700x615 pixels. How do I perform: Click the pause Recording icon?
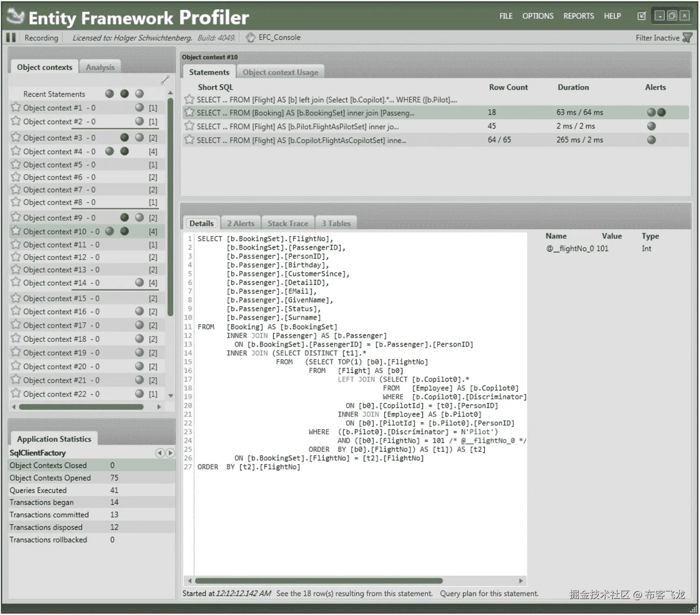click(x=11, y=37)
